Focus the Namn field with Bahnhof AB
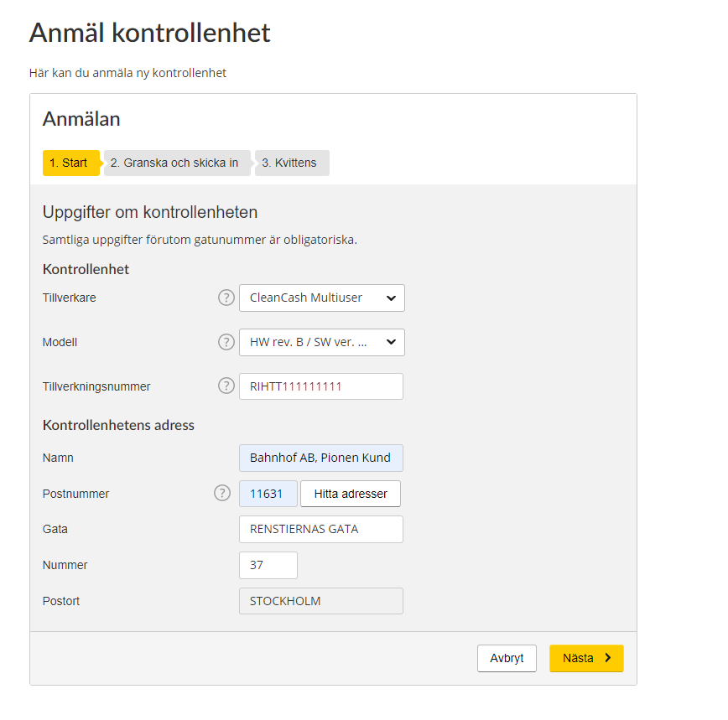This screenshot has height=720, width=728. point(321,458)
